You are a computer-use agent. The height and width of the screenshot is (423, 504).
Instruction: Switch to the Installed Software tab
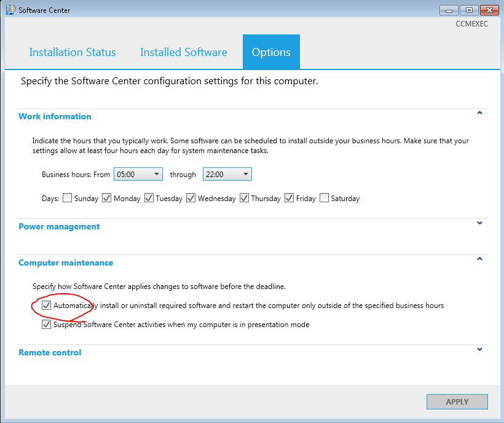pyautogui.click(x=183, y=52)
